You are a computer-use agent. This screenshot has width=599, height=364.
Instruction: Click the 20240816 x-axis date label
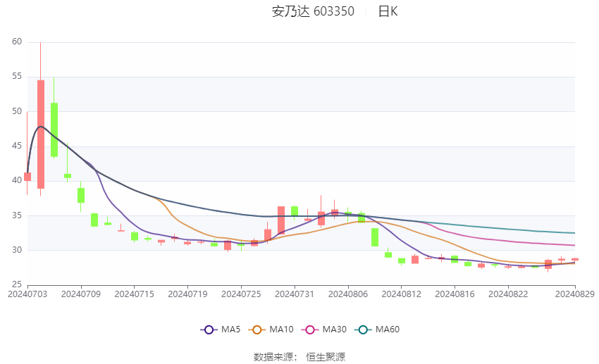pyautogui.click(x=455, y=294)
